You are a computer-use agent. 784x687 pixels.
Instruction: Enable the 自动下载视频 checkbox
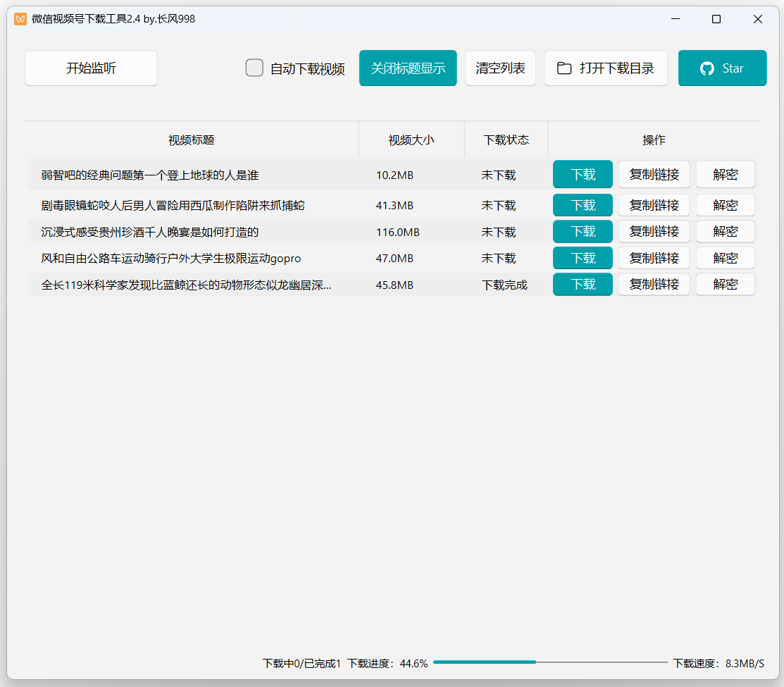(254, 68)
